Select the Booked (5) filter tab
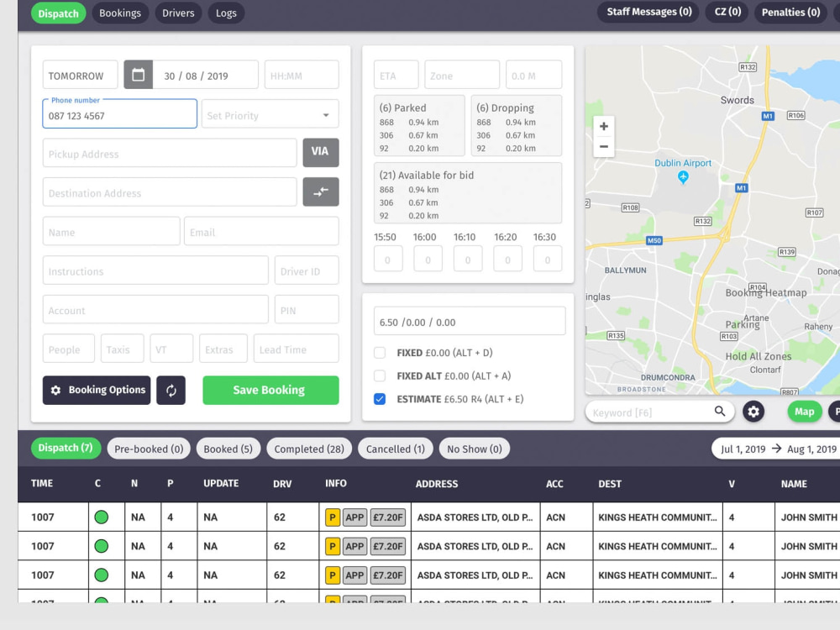Viewport: 840px width, 630px height. coord(228,449)
